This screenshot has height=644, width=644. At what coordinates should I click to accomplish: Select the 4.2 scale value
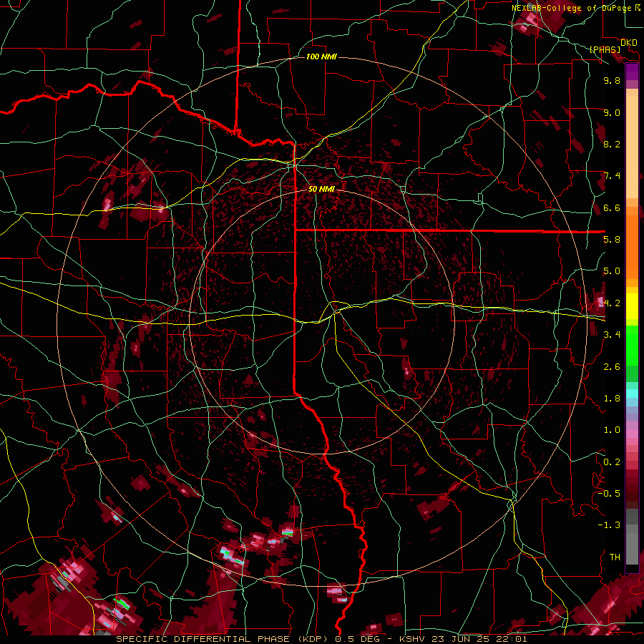tap(612, 303)
